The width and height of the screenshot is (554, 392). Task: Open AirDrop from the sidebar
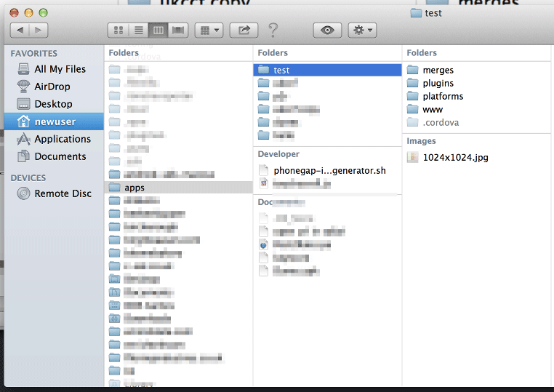coord(54,87)
